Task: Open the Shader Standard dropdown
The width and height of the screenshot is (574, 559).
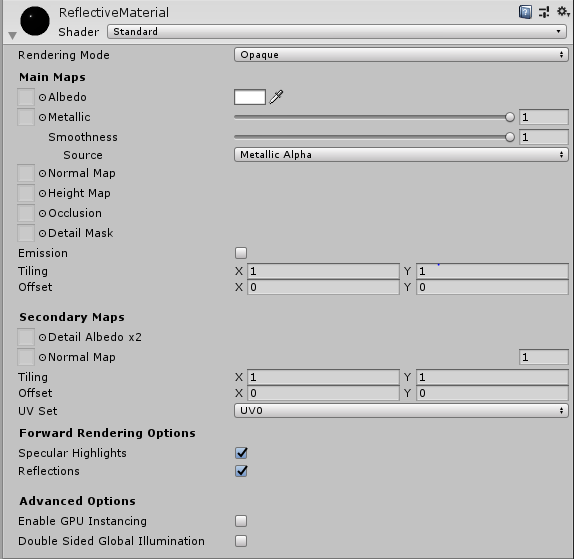Action: [337, 32]
